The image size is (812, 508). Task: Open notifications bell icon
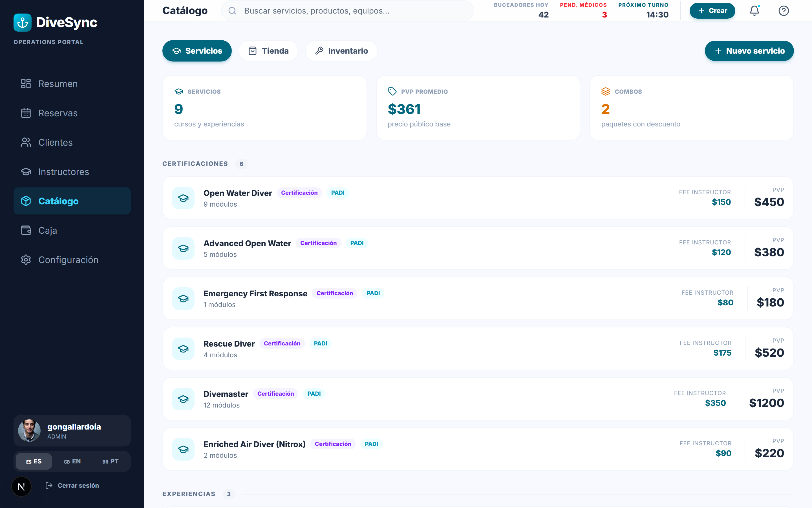tap(754, 11)
